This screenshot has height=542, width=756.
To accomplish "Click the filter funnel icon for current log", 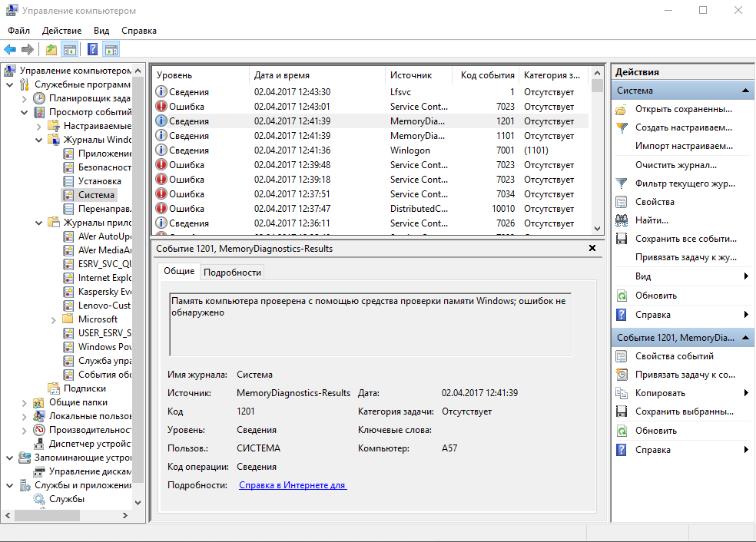I will pyautogui.click(x=622, y=183).
